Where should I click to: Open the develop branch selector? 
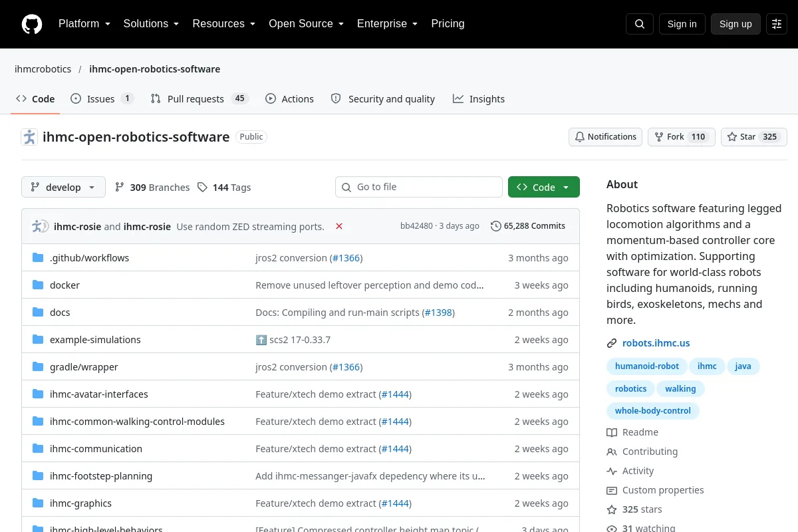click(x=63, y=188)
